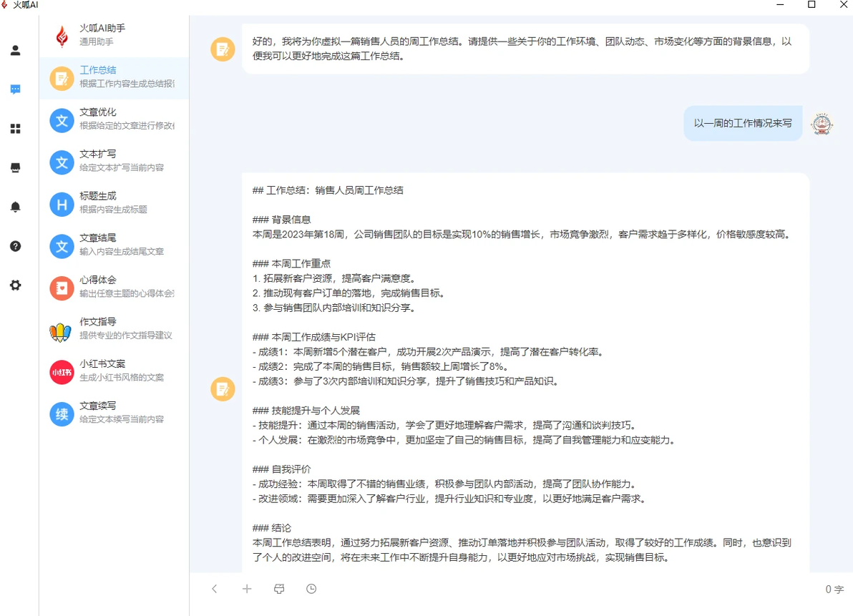The height and width of the screenshot is (616, 853).
Task: Click the line 2. 推动现有客户订单的落地
Action: (350, 293)
